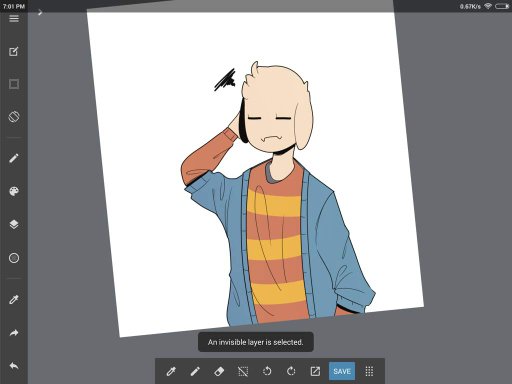Clear selection with the crossed-out dashed square icon
512x384 pixels.
coord(243,371)
